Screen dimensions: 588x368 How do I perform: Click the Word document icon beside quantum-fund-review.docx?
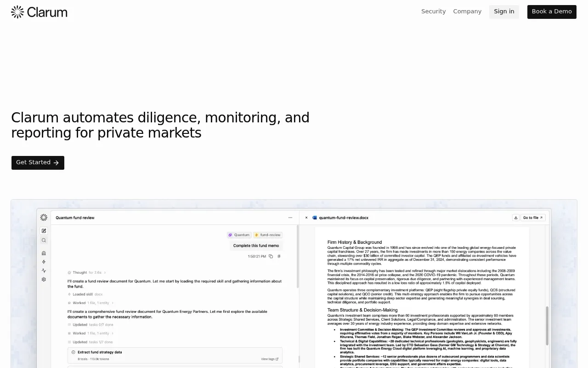point(315,218)
